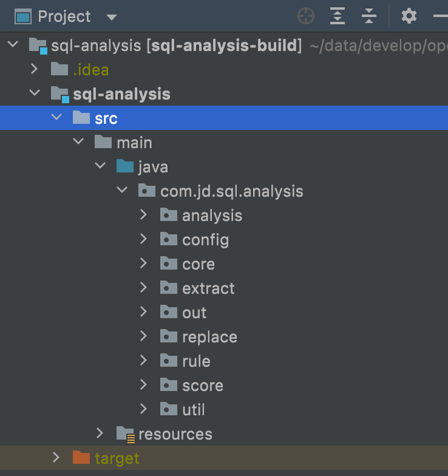448x476 pixels.
Task: Click the locate/select opened file target icon
Action: (x=307, y=16)
